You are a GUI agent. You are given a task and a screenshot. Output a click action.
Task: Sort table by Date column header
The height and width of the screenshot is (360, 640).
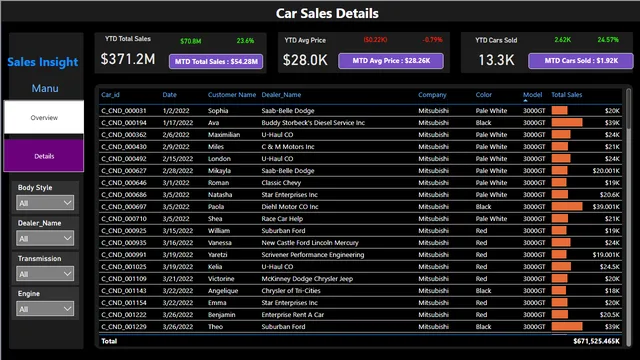click(169, 95)
